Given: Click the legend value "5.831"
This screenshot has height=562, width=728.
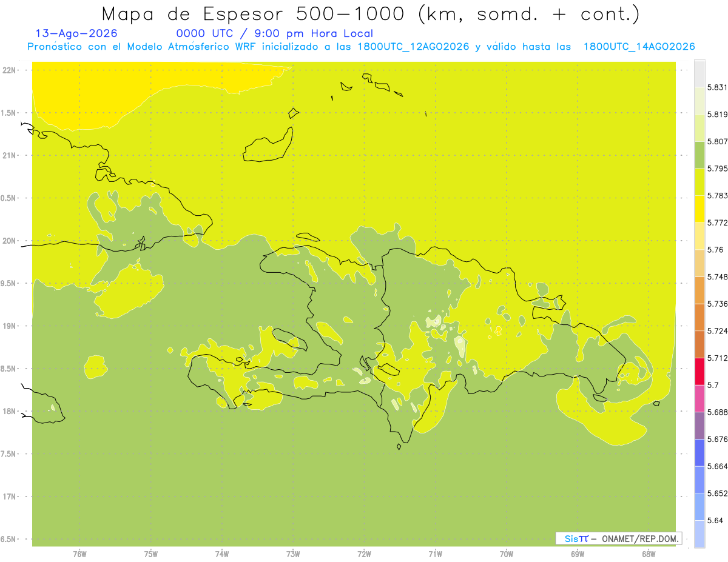Looking at the screenshot, I should (718, 87).
